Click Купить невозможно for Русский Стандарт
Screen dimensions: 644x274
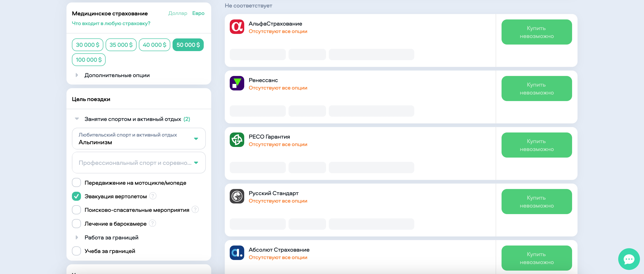click(537, 201)
